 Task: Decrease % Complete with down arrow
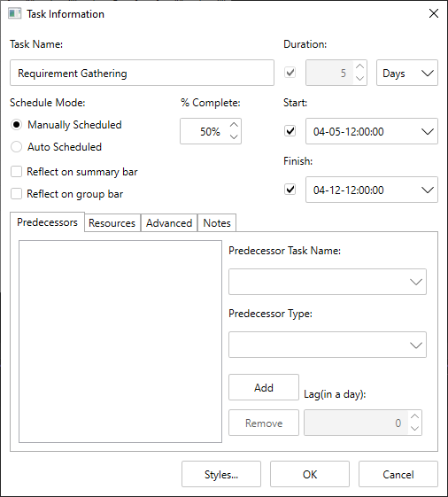234,137
